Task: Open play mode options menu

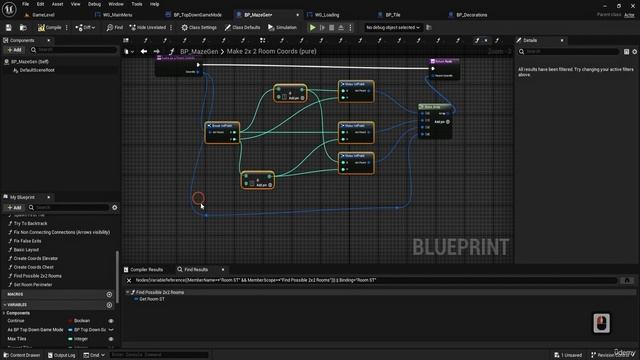Action: click(350, 27)
